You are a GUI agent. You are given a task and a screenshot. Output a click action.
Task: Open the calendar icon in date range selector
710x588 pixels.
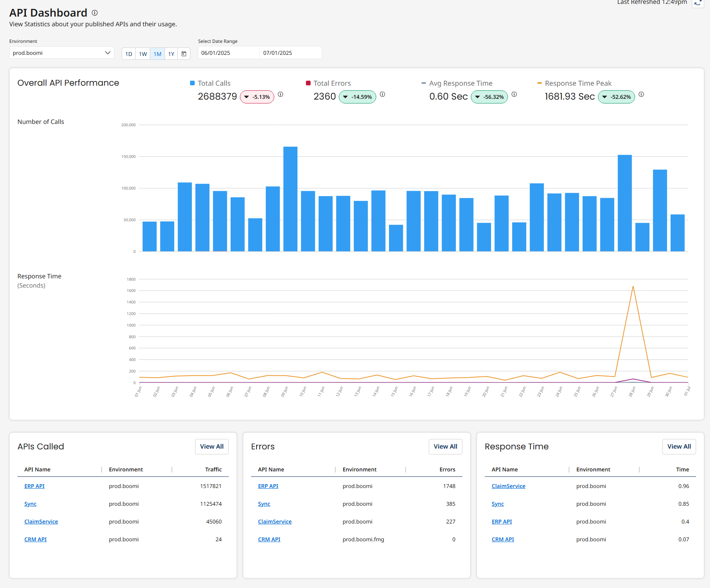[184, 54]
